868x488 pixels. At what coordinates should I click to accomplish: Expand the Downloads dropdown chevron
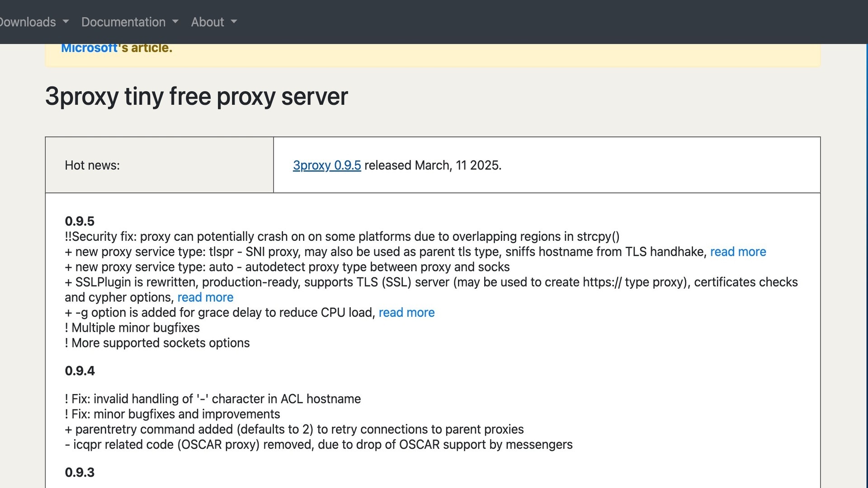66,22
